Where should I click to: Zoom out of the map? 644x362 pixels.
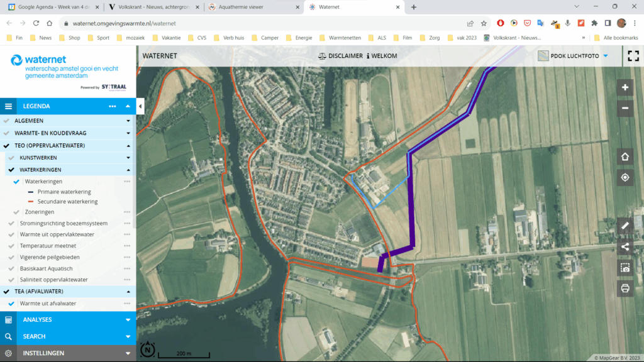pyautogui.click(x=625, y=108)
